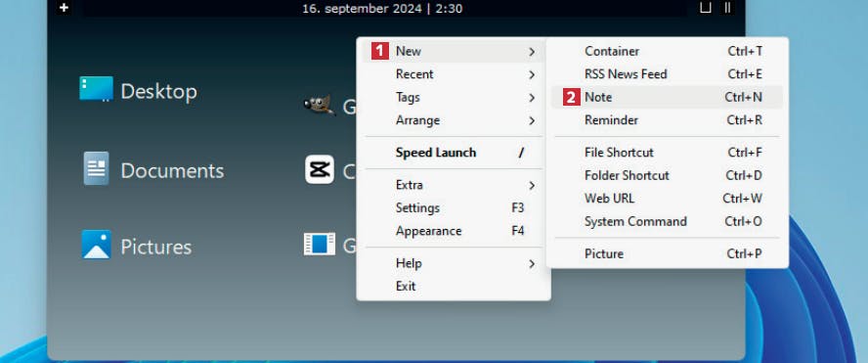
Task: Open the Arrange submenu
Action: coord(454,120)
